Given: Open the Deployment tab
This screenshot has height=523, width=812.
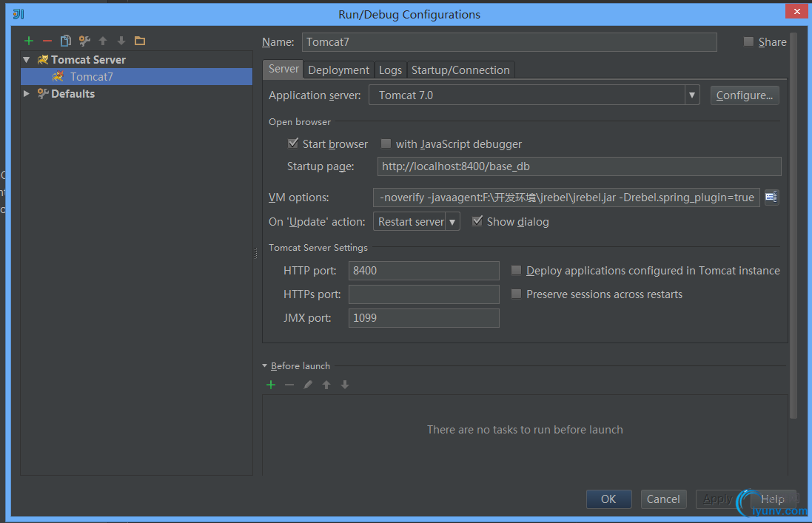Looking at the screenshot, I should (339, 70).
